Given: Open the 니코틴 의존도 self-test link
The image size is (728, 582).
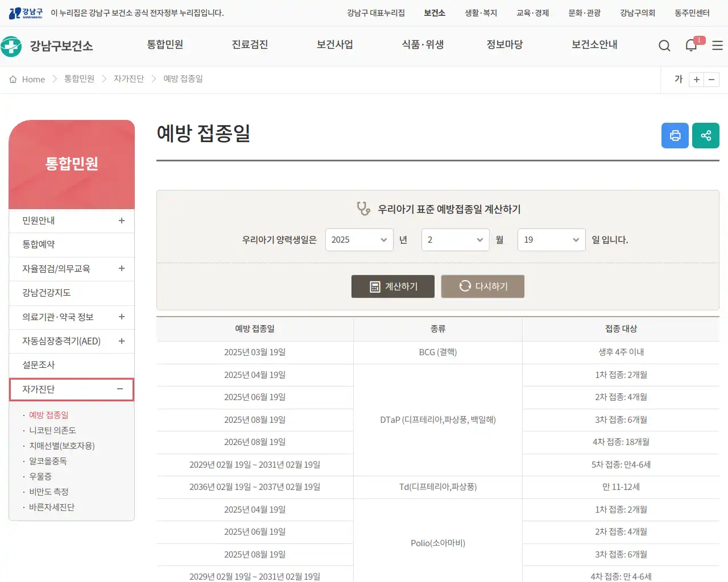Looking at the screenshot, I should [52, 430].
